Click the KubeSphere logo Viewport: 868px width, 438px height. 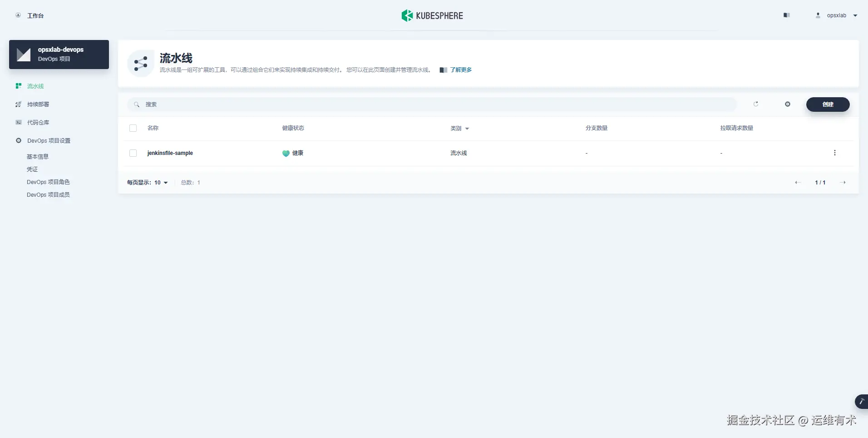(x=432, y=15)
